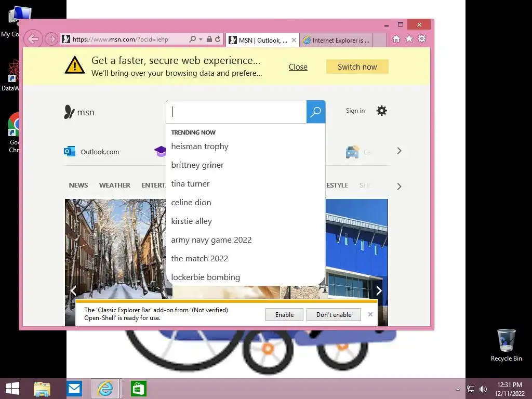Click the warning triangle icon in banner
The width and height of the screenshot is (532, 399).
click(x=75, y=65)
